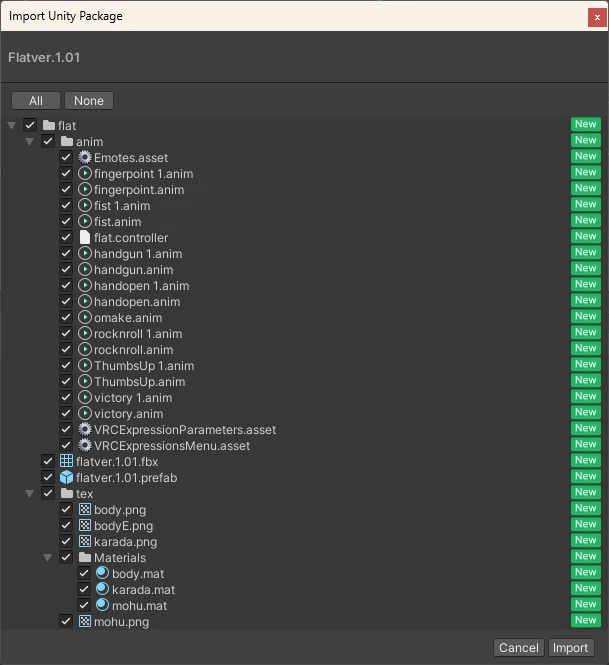
Task: Click the tex folder icon
Action: (67, 493)
